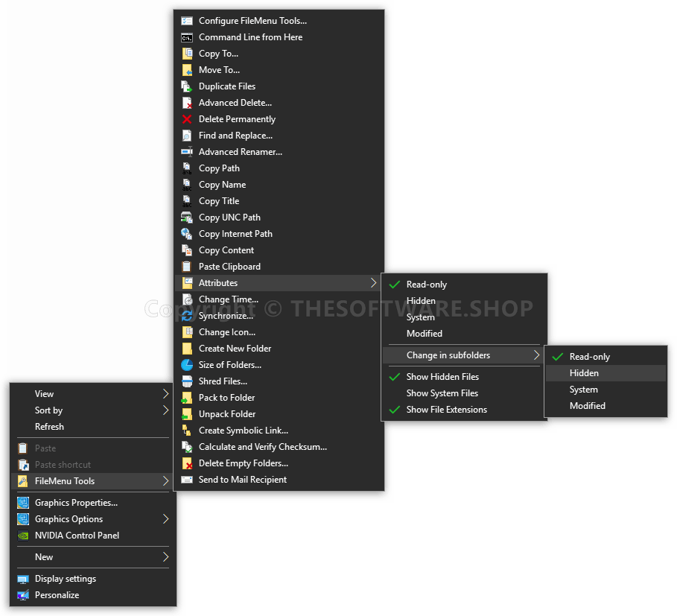Click the Personalize icon

pos(23,595)
